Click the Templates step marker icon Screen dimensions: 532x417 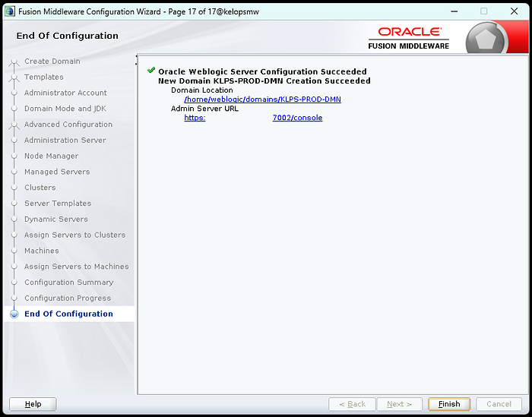(x=14, y=77)
